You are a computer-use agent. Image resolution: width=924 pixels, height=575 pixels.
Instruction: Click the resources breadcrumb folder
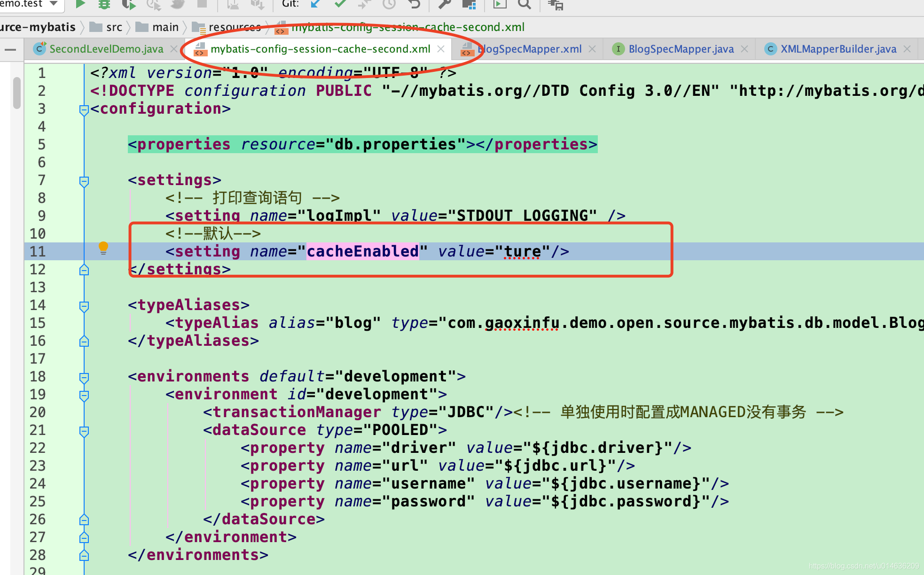(x=227, y=27)
